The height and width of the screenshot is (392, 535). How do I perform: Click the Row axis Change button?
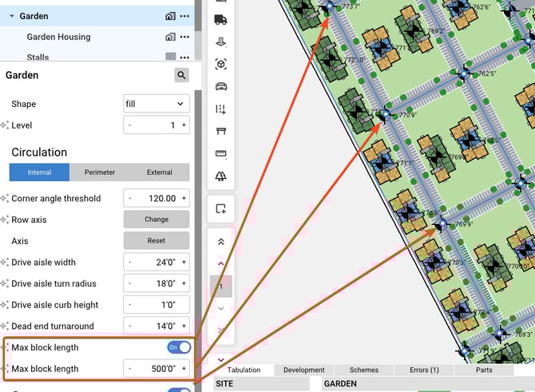[157, 220]
